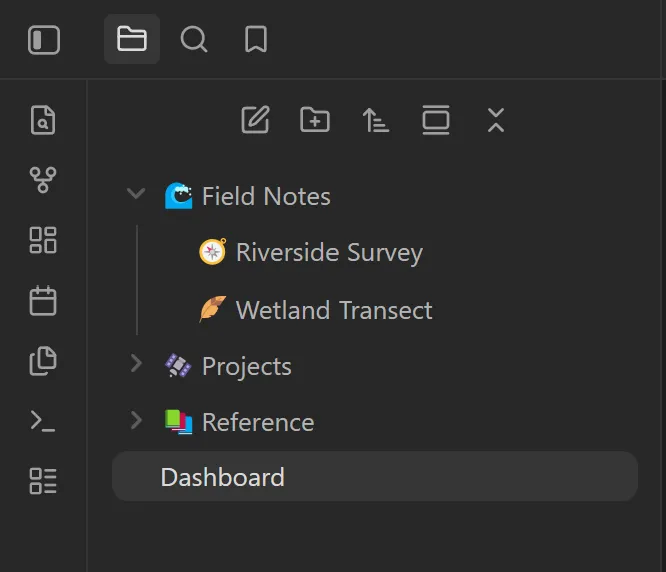Toggle auto-reveal current file icon

pos(436,120)
